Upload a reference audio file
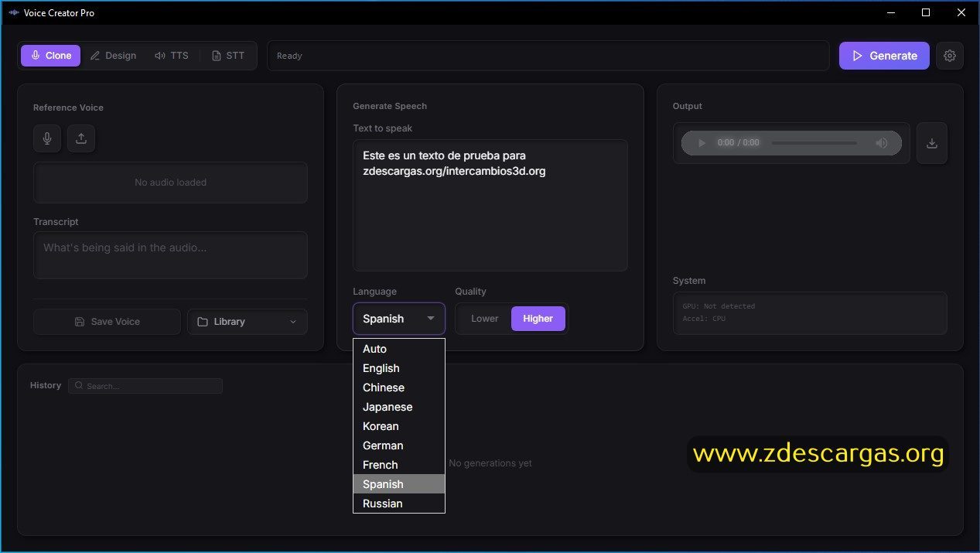The width and height of the screenshot is (980, 553). coord(81,138)
